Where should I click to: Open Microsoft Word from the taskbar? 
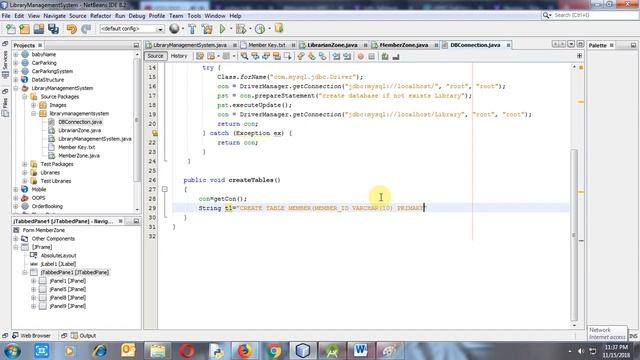(360, 351)
